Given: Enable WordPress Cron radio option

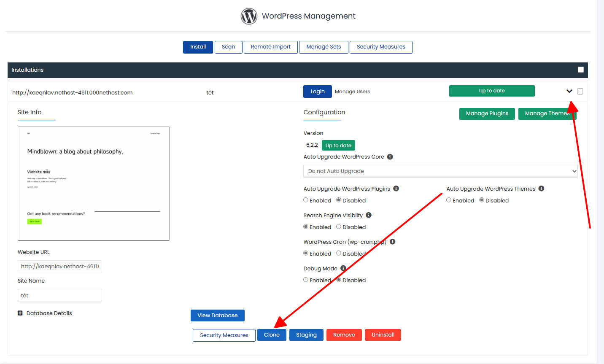Looking at the screenshot, I should tap(306, 253).
